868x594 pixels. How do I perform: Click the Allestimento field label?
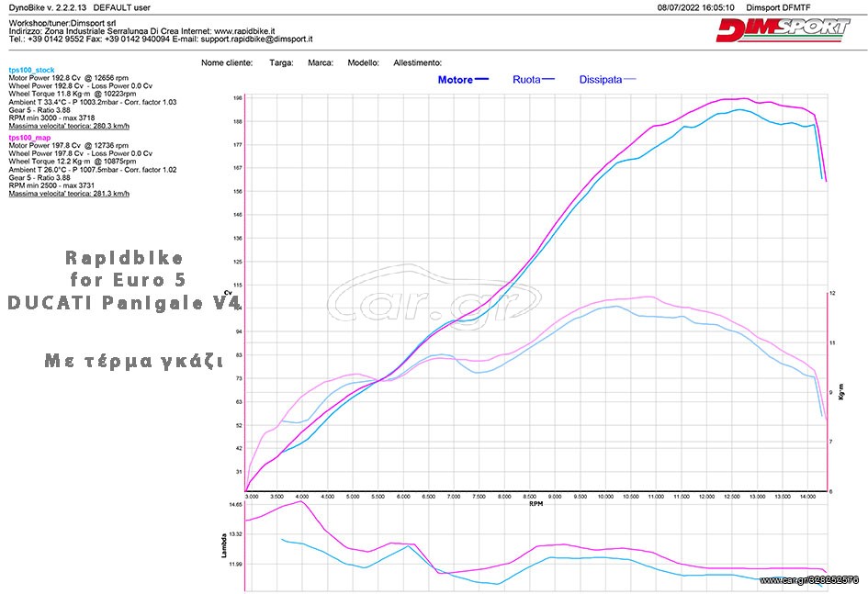tap(417, 62)
